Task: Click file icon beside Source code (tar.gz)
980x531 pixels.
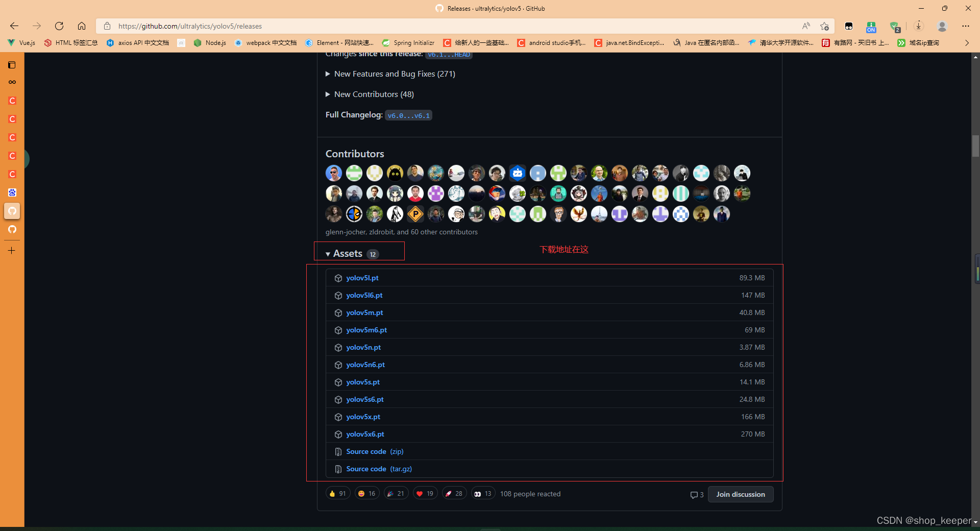Action: [338, 469]
